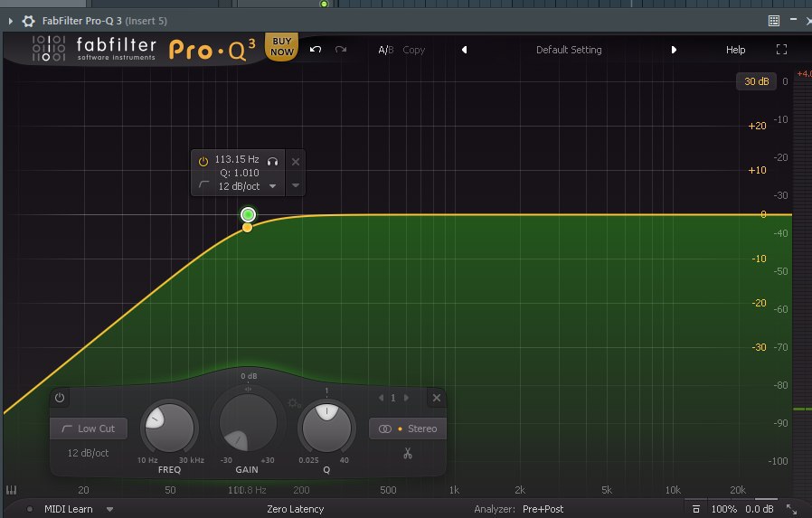Redo the last change
Screen dimensions: 812x518
click(341, 49)
